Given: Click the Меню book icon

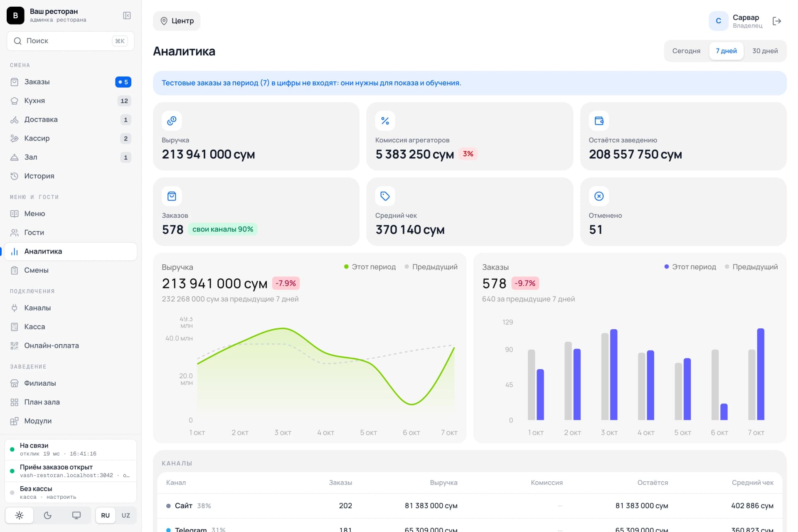Looking at the screenshot, I should click(15, 214).
